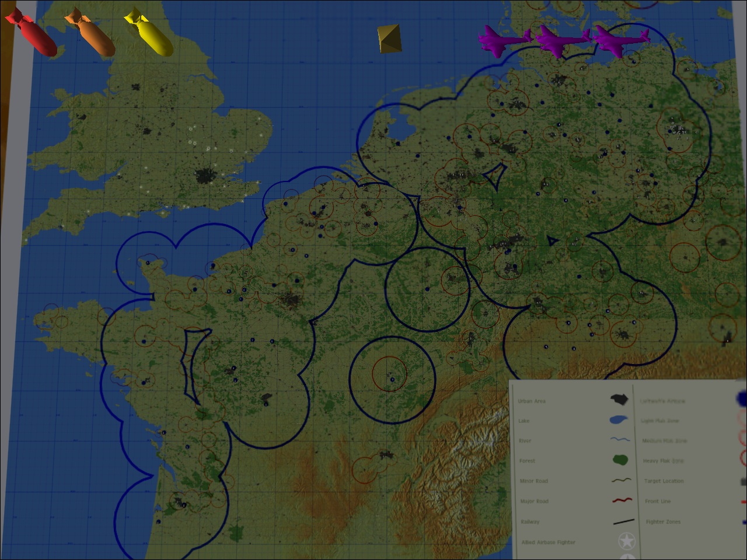Screen dimensions: 747x560
Task: Click the 'Railway' legend label
Action: click(530, 522)
